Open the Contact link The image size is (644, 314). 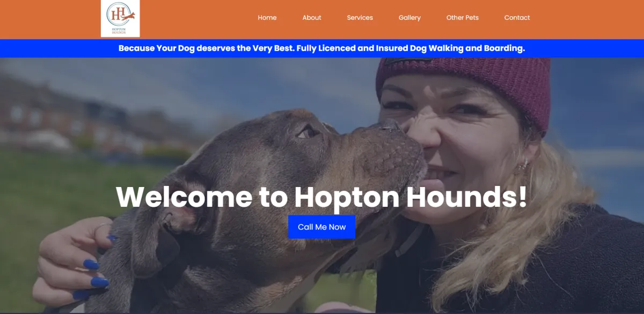pos(517,18)
